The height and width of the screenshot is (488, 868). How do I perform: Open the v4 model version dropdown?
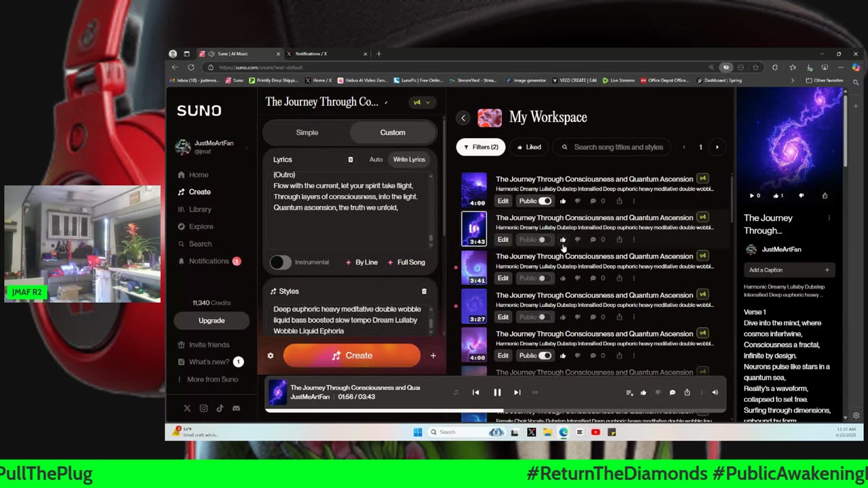pos(421,102)
